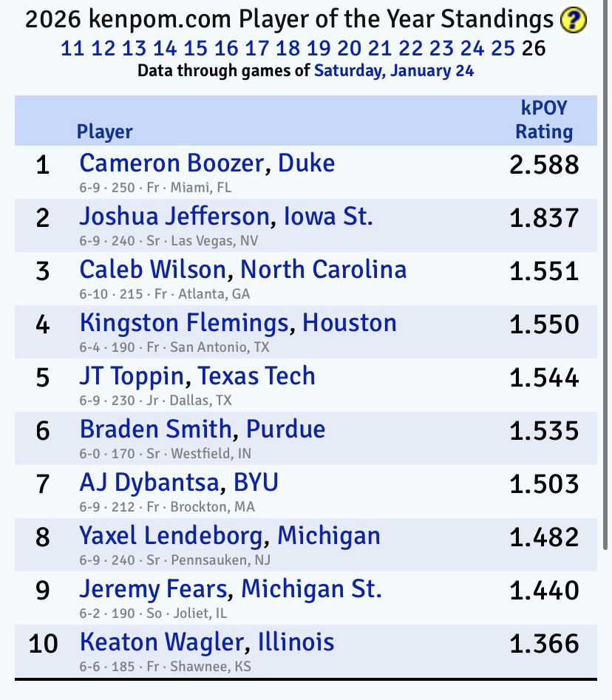This screenshot has width=612, height=700.
Task: Open Cameron Boozer's player page
Action: click(171, 163)
